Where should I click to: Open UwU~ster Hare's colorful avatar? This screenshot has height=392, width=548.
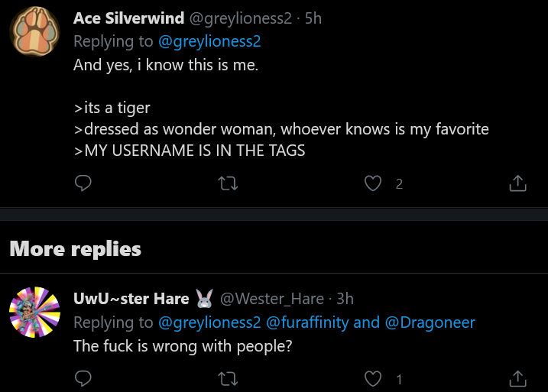click(x=34, y=312)
